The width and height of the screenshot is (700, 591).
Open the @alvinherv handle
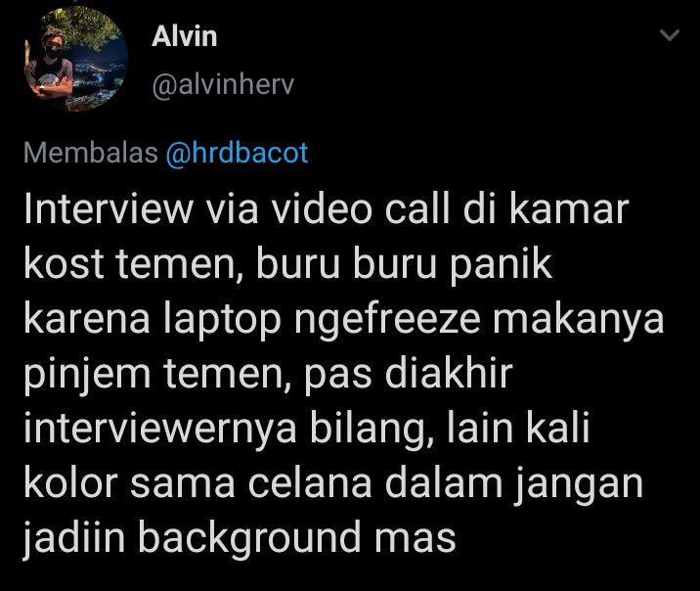pyautogui.click(x=223, y=84)
